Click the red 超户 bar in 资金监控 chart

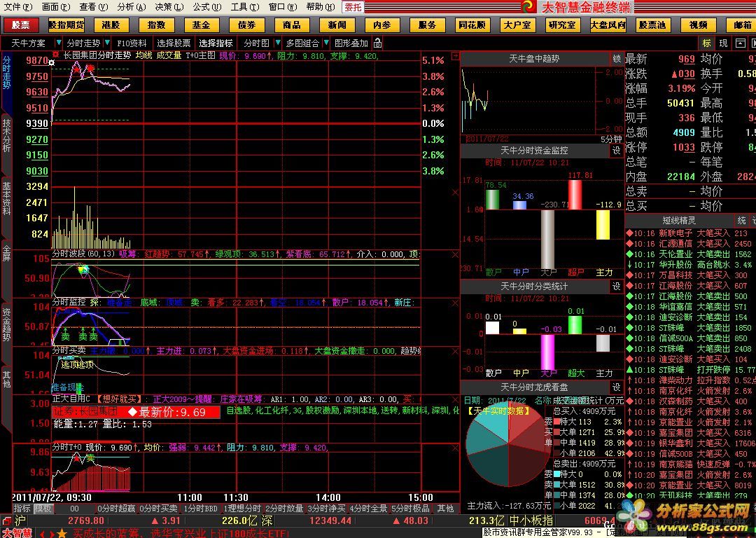coord(575,195)
